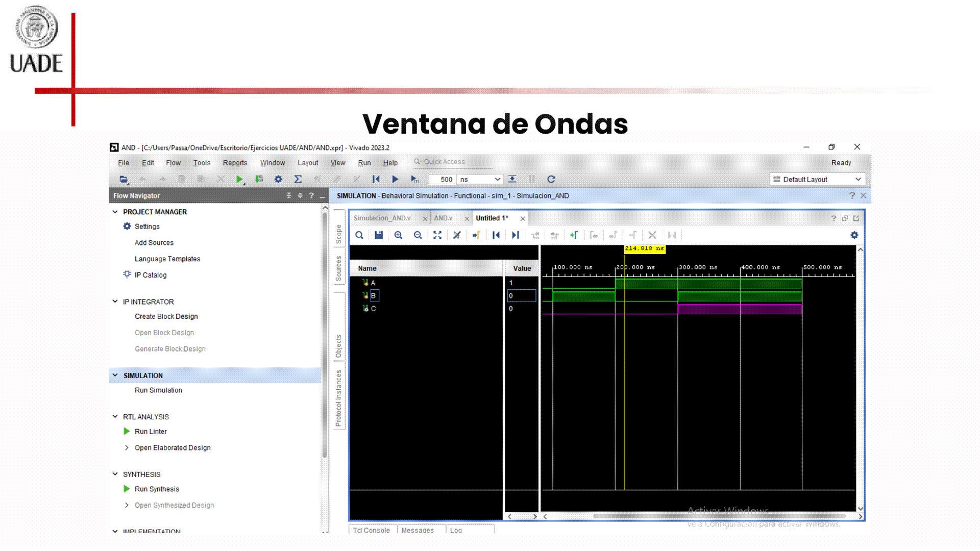The image size is (980, 551).
Task: Click the waveform Zoom In icon
Action: 398,235
